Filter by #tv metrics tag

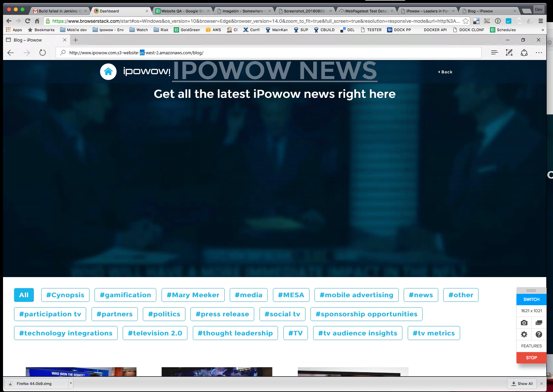(434, 333)
